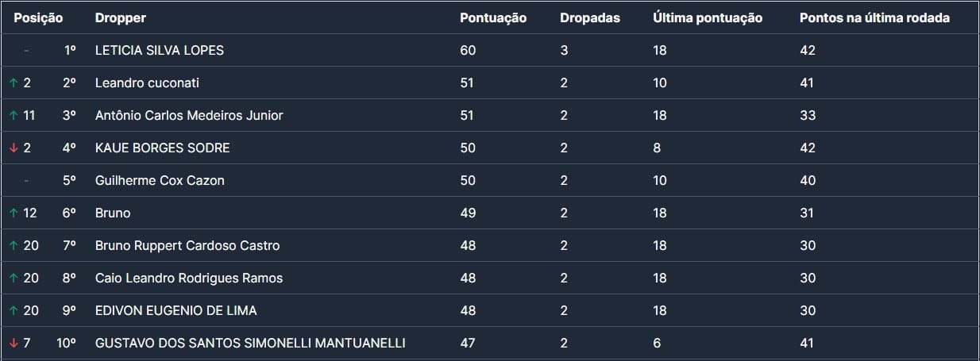Click the 10º rank cell

click(x=66, y=344)
